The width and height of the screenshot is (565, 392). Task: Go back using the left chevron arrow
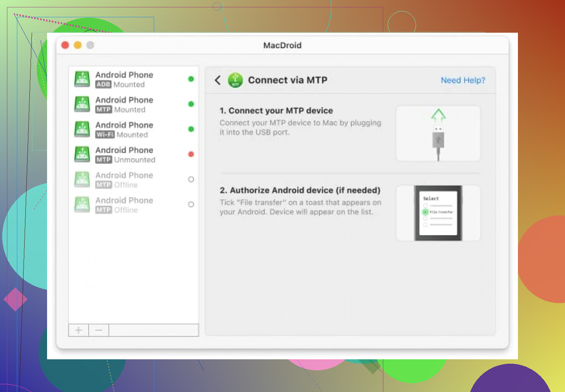point(218,80)
